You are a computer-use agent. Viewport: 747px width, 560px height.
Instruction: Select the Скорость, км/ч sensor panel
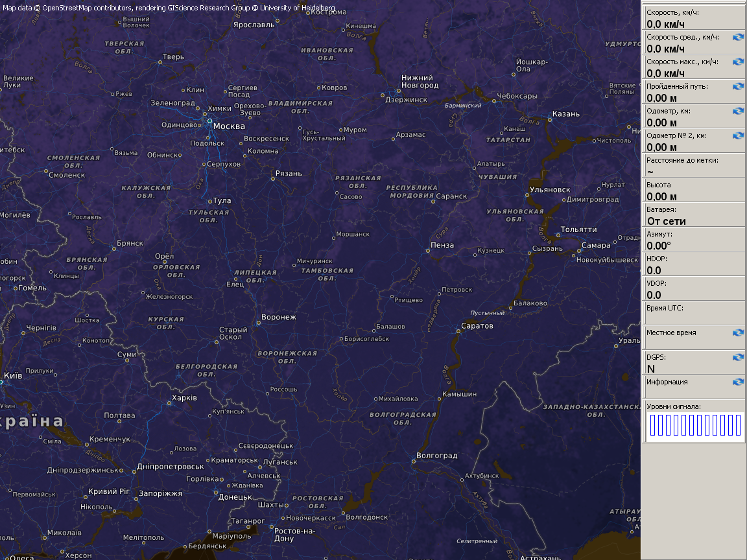tap(693, 18)
